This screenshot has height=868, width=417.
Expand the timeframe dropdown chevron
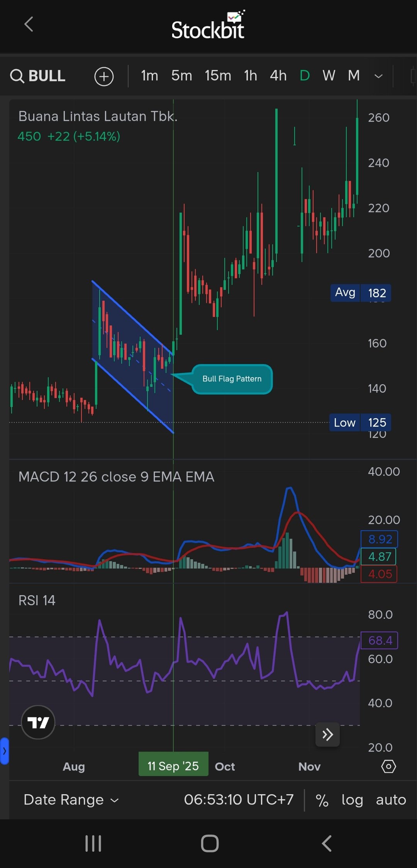379,76
